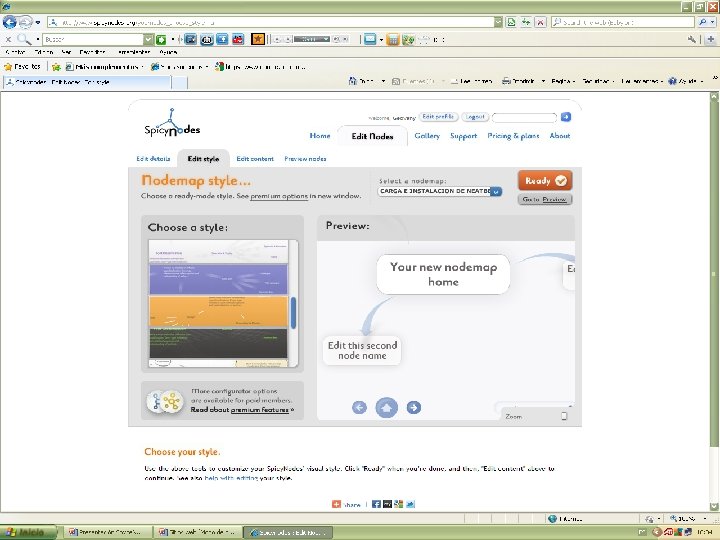Expand the Buscar field dropdown arrow

pyautogui.click(x=148, y=39)
